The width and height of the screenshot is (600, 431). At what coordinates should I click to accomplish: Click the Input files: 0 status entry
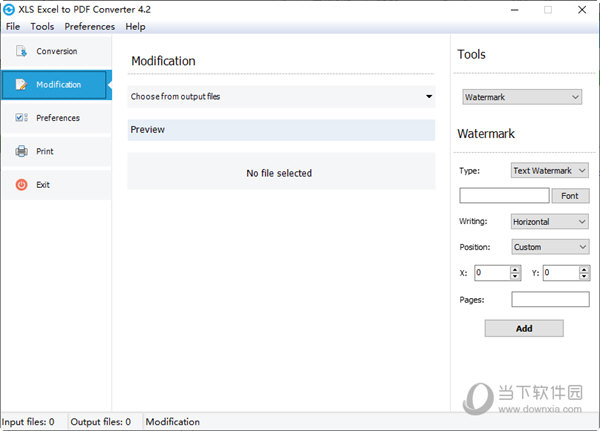click(28, 422)
